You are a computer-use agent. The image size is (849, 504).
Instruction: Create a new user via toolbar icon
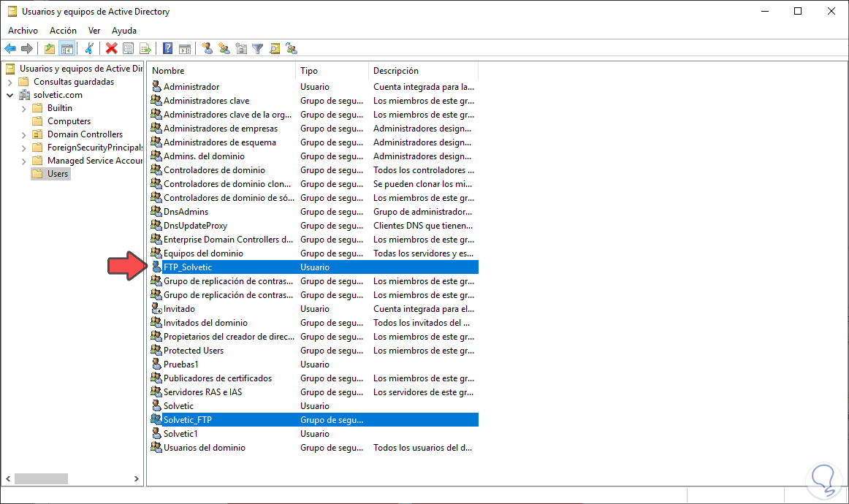pos(207,49)
